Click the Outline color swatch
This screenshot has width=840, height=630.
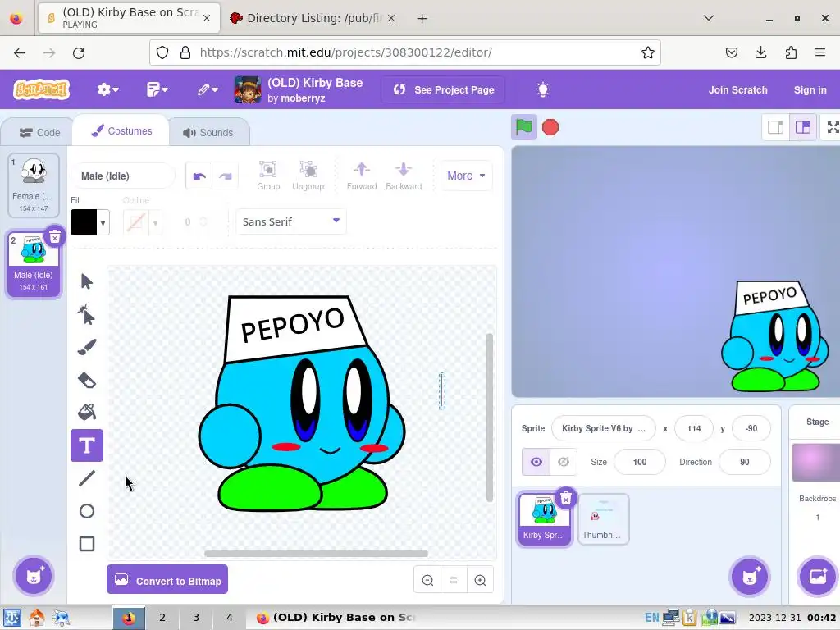[x=136, y=222]
